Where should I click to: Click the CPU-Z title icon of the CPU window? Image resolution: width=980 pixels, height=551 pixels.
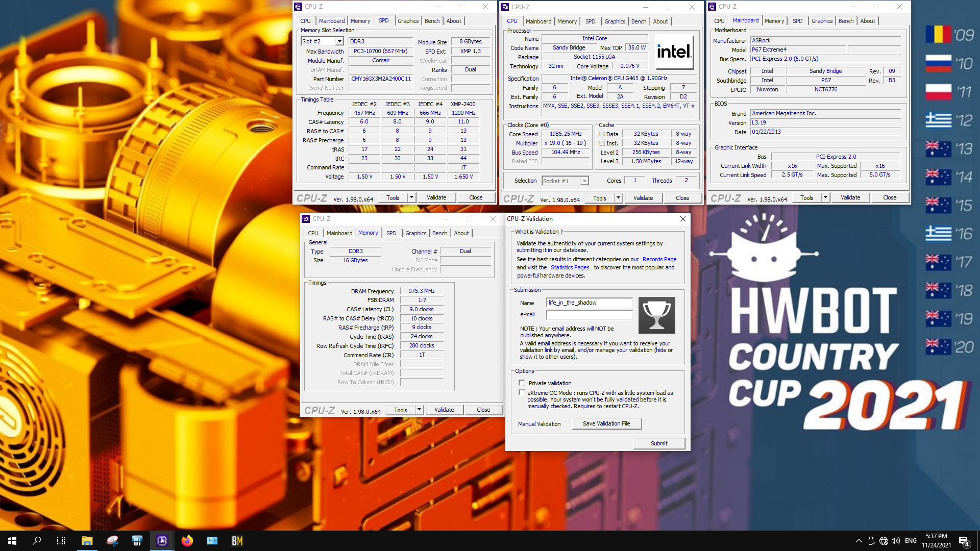pos(505,7)
